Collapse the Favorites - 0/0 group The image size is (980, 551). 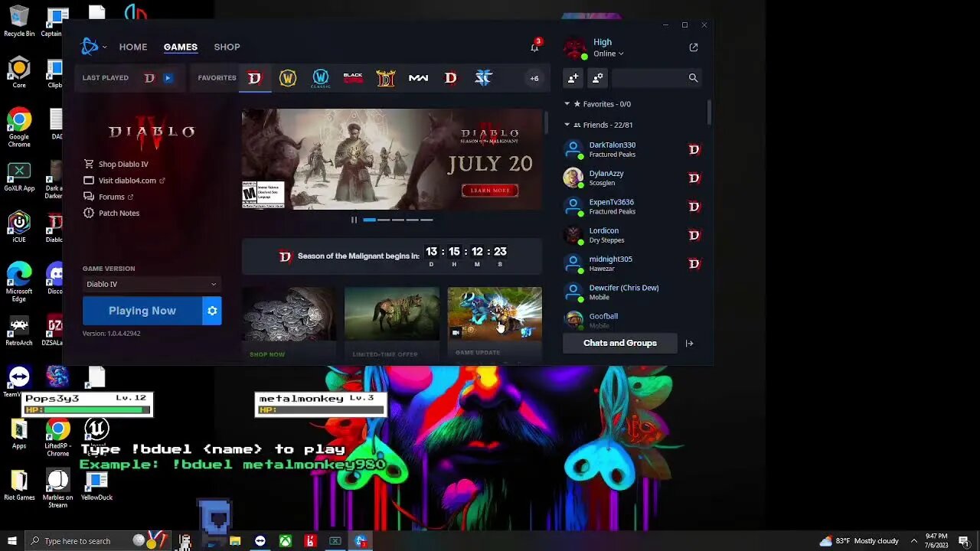(567, 104)
